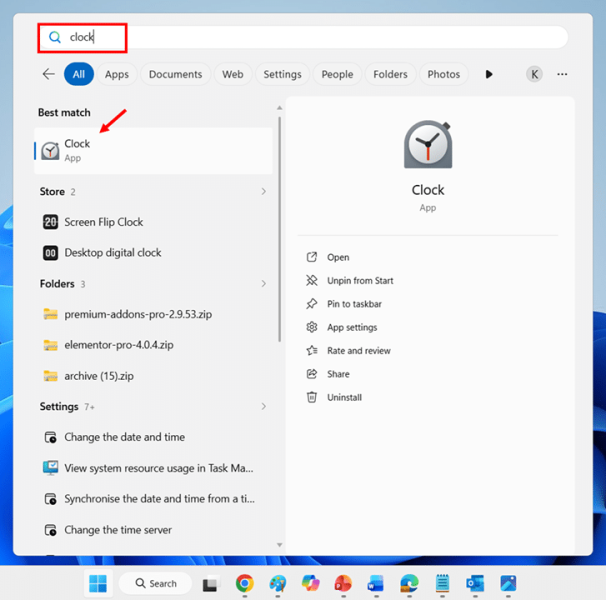Click the App settings gear icon
The width and height of the screenshot is (606, 600).
312,327
